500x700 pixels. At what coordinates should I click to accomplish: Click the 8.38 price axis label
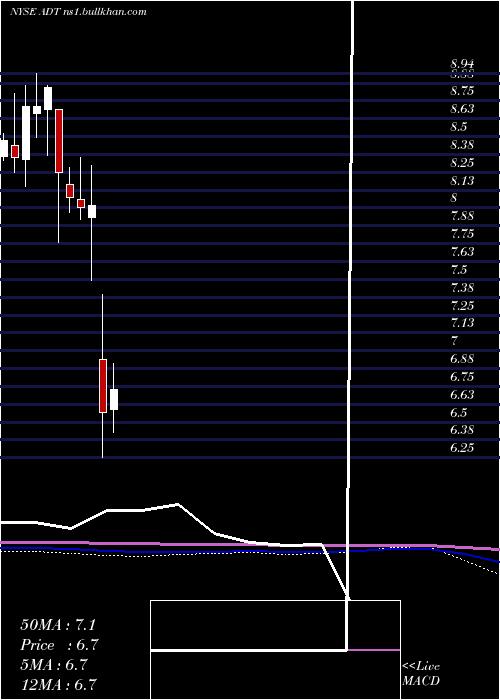tap(462, 145)
